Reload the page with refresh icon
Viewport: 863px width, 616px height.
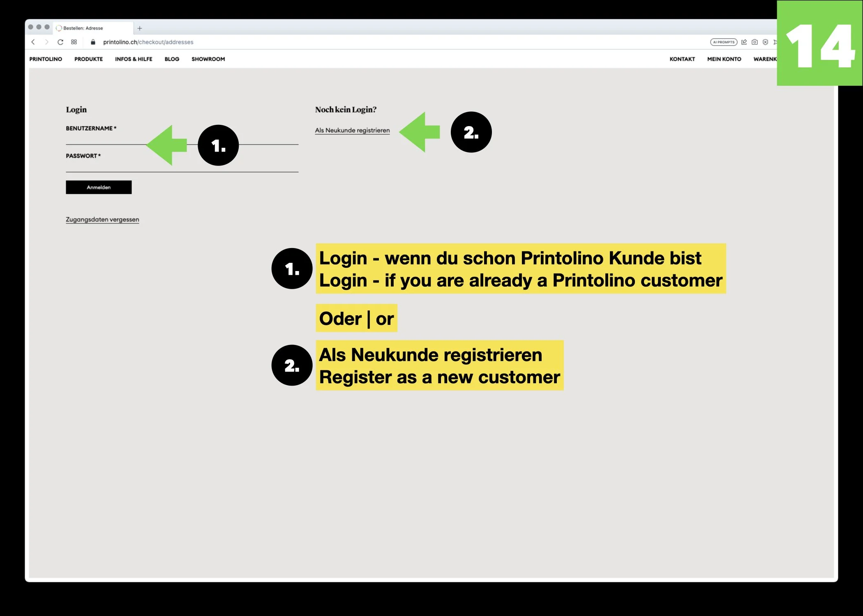(x=60, y=42)
